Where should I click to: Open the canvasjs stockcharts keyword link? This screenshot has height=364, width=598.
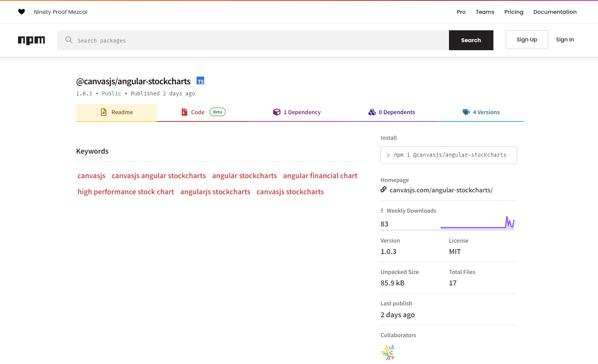click(x=290, y=192)
